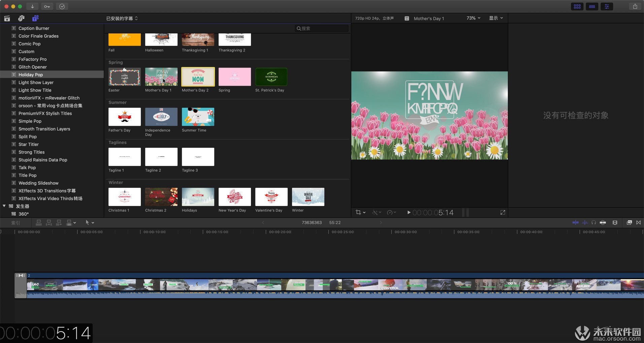Open the enhancements wand menu
Viewport: 644px width, 343px height.
(x=376, y=212)
